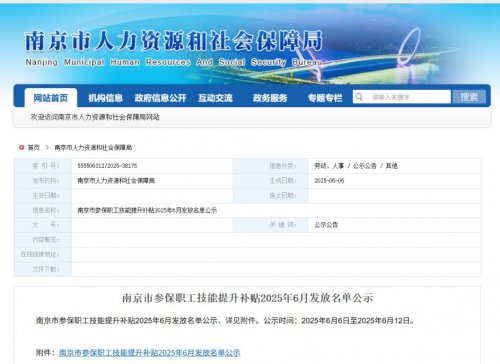Click the 搜索 search button
Image resolution: width=500 pixels, height=364 pixels.
click(469, 97)
